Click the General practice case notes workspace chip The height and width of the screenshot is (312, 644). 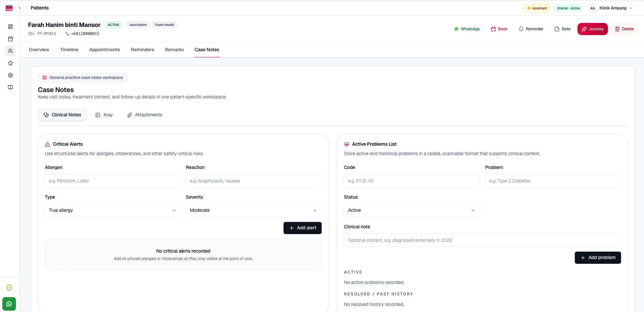pos(83,78)
